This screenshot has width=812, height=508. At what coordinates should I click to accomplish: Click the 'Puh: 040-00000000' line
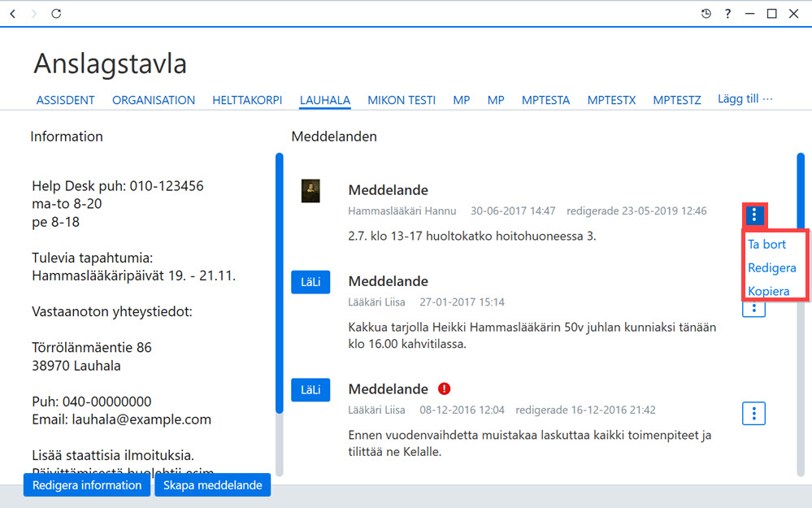pos(92,402)
